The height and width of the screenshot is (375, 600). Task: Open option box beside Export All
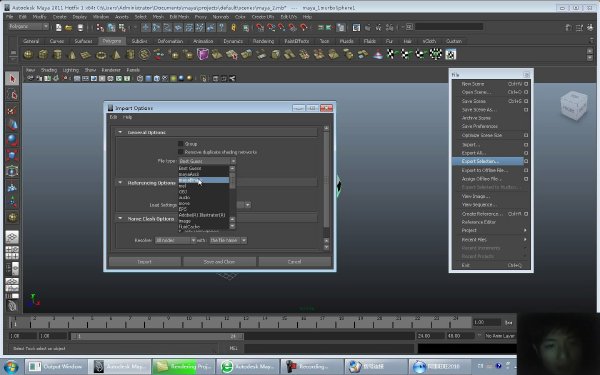click(x=526, y=153)
